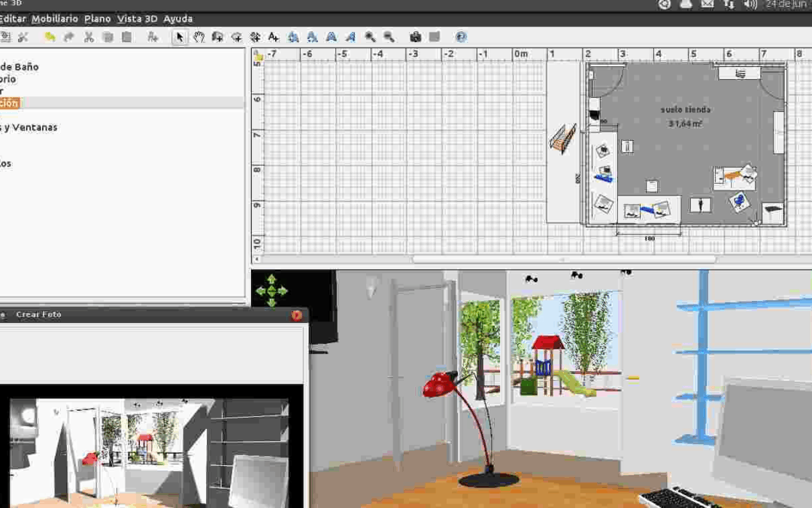Image resolution: width=812 pixels, height=508 pixels.
Task: Move the 3D view backward with the down arrow
Action: point(271,303)
